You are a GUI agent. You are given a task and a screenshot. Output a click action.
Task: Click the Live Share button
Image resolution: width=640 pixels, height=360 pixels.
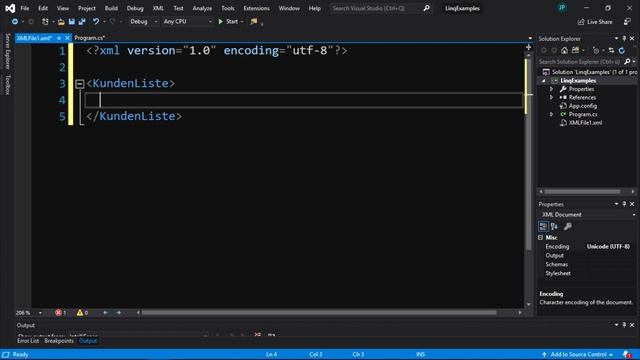[595, 22]
